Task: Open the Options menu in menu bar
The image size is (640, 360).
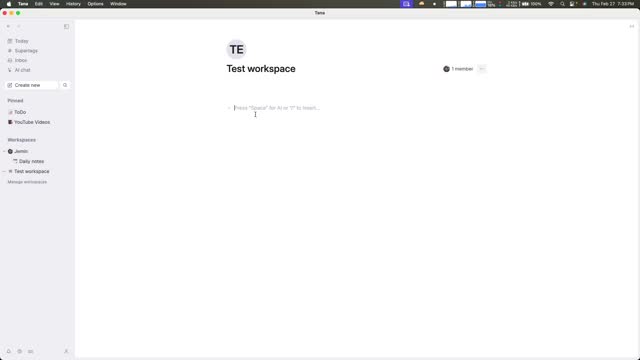Action: click(x=95, y=4)
